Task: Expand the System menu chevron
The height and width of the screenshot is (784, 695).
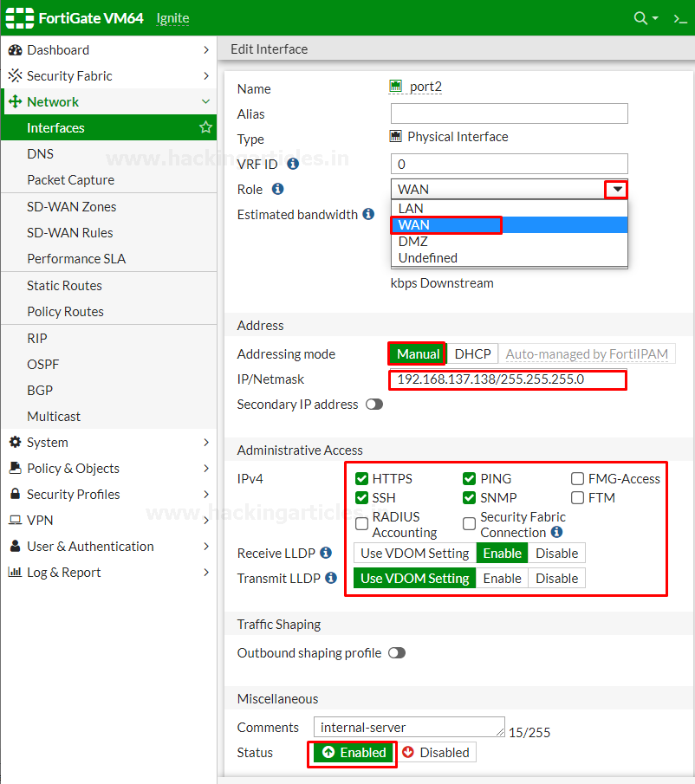Action: click(x=205, y=442)
